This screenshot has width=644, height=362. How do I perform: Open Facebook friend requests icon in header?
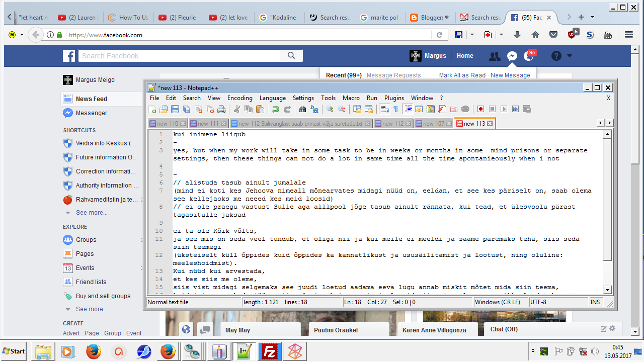click(495, 56)
